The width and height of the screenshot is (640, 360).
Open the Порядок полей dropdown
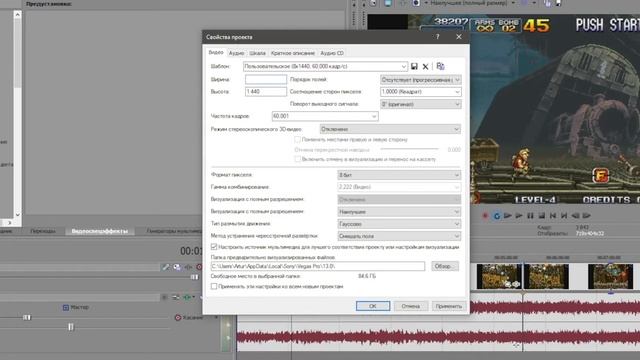[420, 80]
